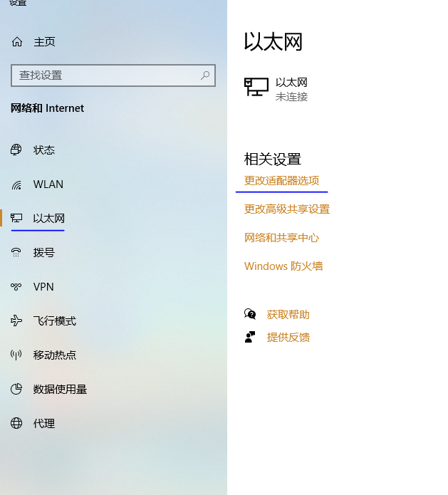Open 移动热点 settings
The width and height of the screenshot is (448, 495).
click(55, 355)
